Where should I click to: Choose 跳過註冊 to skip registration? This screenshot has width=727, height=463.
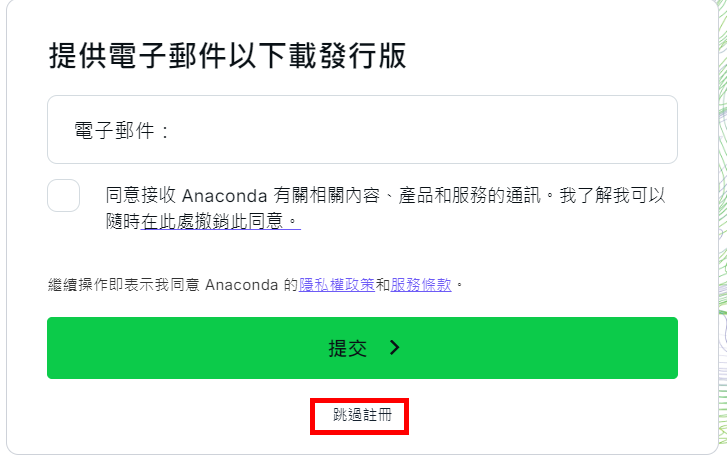pos(362,415)
